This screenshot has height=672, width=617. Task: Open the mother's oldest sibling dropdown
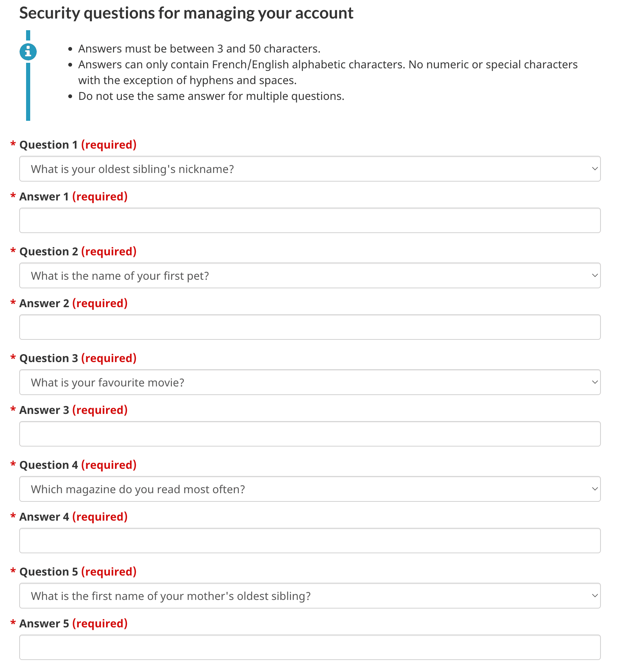310,596
